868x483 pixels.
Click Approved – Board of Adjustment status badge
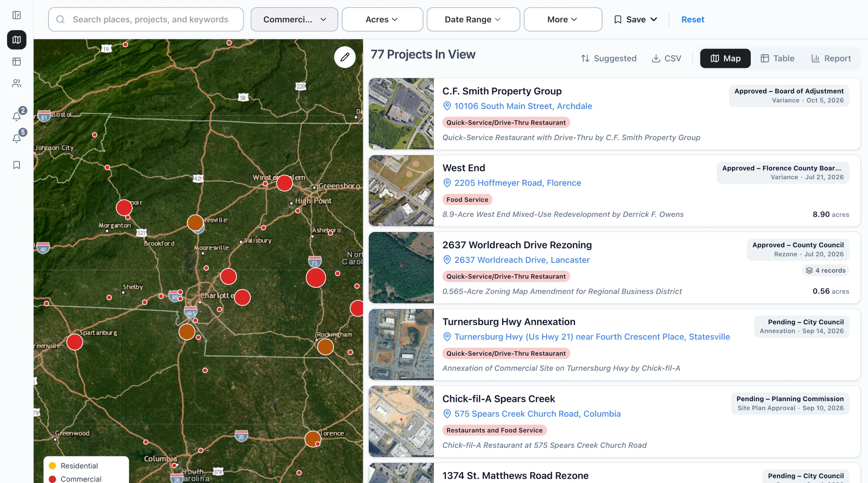[x=789, y=96]
